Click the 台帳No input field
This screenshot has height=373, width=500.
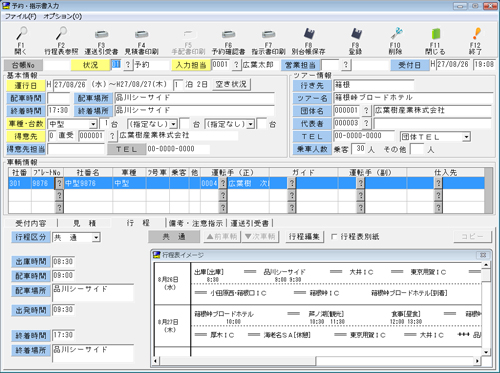click(x=57, y=65)
